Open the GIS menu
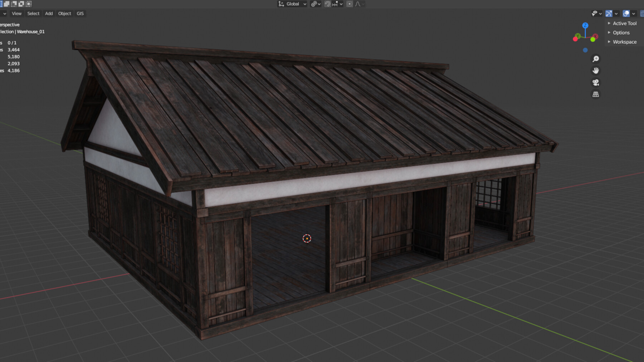This screenshot has width=644, height=362. pos(79,13)
